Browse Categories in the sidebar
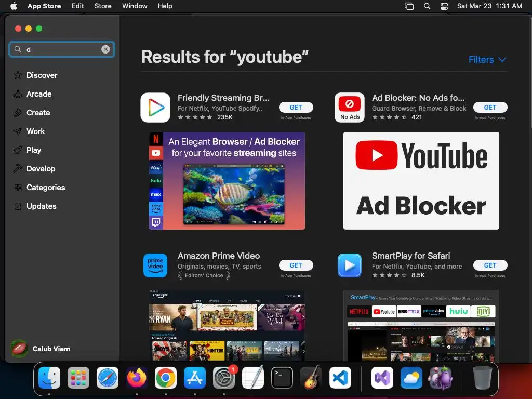 point(39,187)
